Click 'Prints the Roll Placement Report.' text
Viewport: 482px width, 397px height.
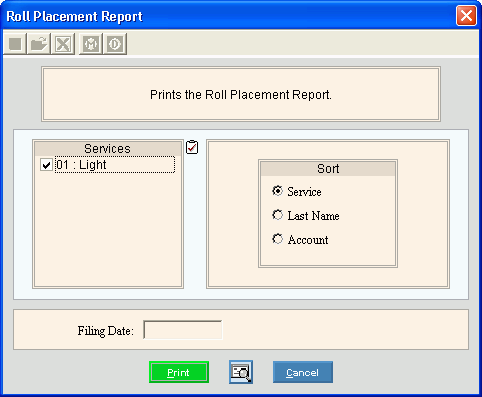(241, 95)
